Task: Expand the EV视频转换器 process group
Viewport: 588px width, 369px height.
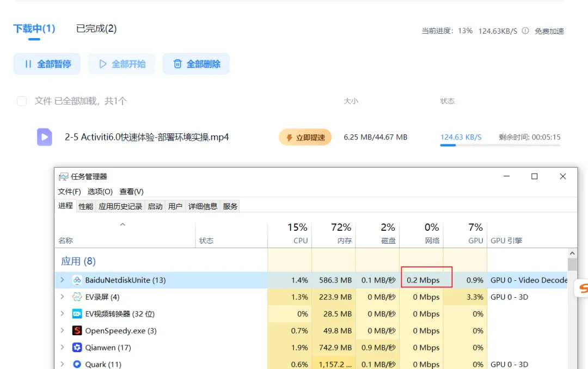Action: (62, 313)
